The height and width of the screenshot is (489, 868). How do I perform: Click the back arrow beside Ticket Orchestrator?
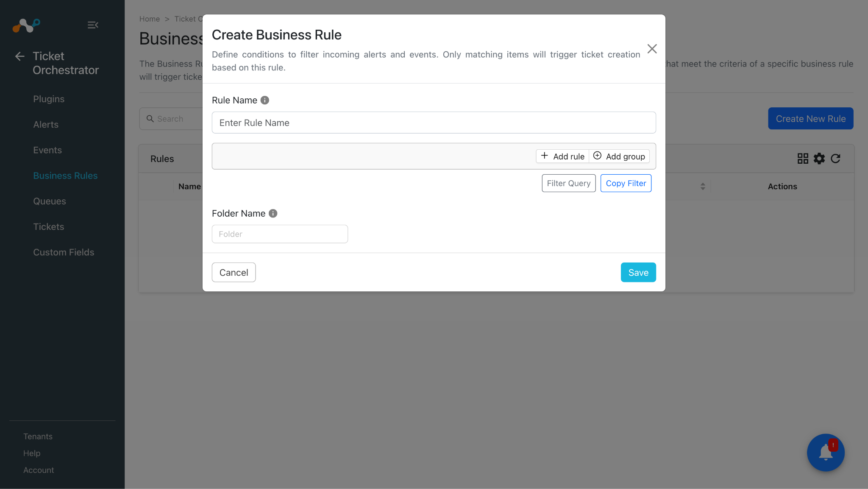(19, 56)
